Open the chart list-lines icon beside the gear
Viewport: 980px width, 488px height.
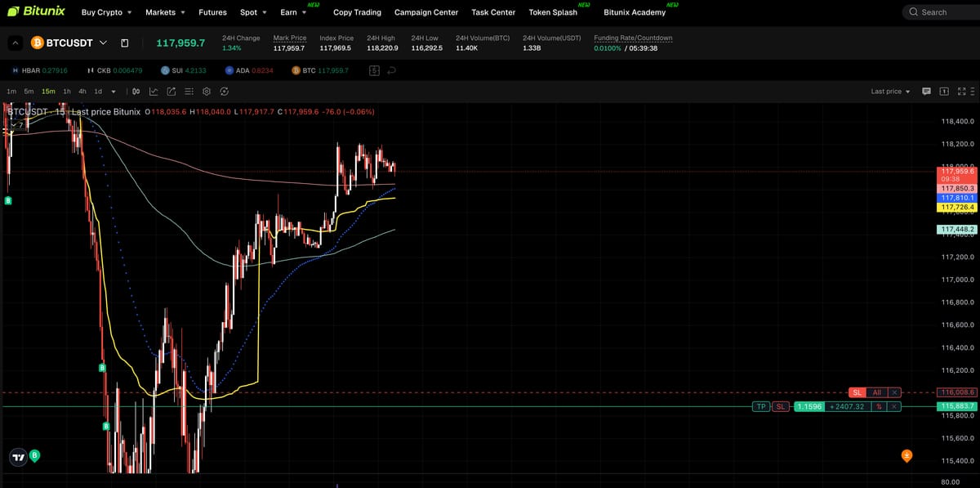click(189, 92)
